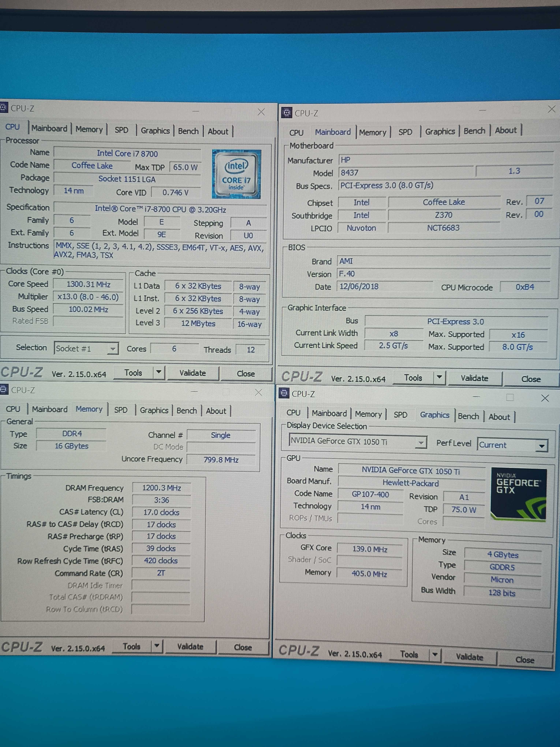Click CPU-Z title icon of Memory window
Image resolution: width=560 pixels, height=747 pixels.
4,390
